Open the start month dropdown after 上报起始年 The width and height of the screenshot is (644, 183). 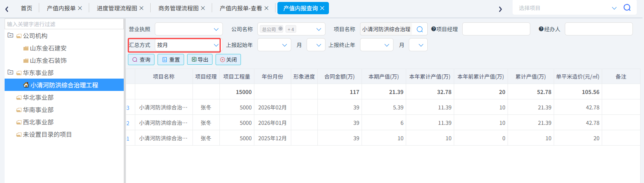click(316, 45)
